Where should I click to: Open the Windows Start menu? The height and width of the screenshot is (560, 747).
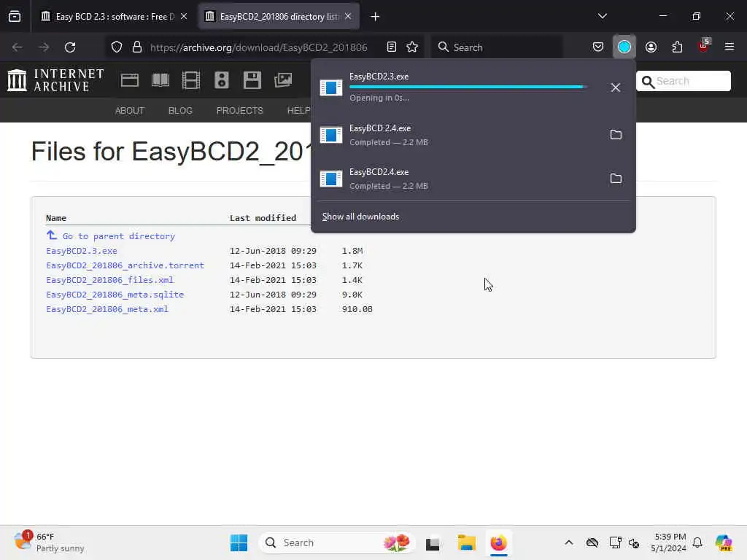pos(239,542)
